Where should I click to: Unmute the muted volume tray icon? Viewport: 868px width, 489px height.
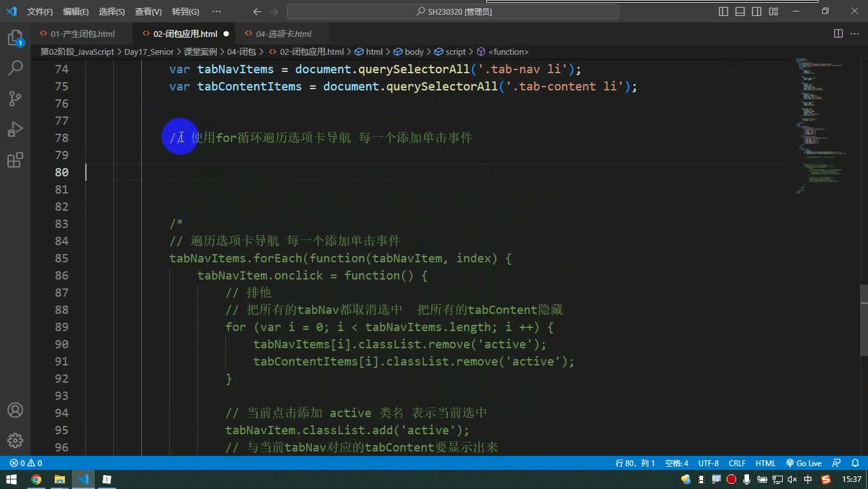(792, 479)
